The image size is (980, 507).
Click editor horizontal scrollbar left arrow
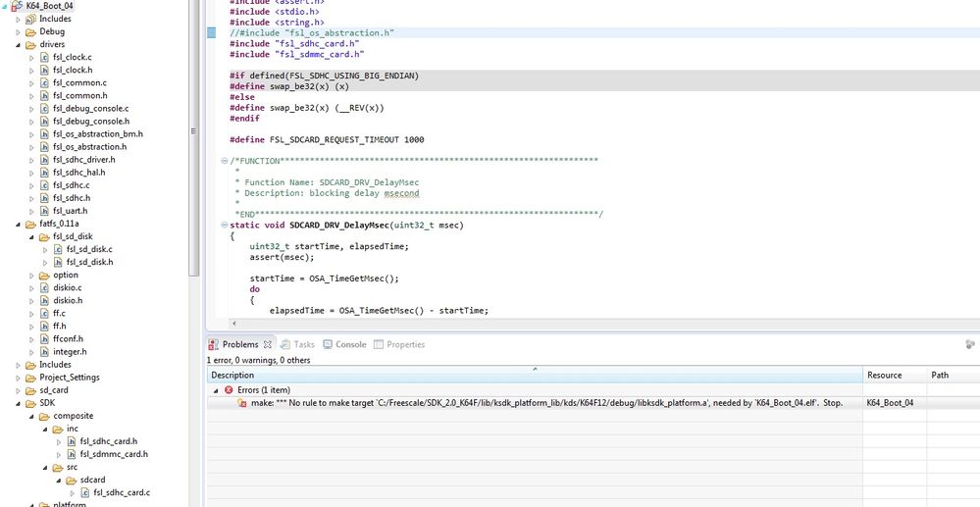(234, 324)
